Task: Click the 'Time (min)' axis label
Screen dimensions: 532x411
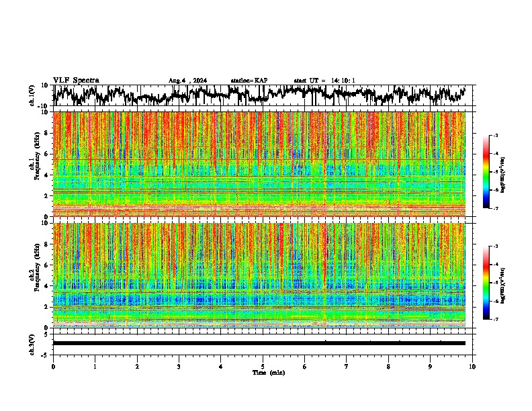Action: pyautogui.click(x=269, y=373)
